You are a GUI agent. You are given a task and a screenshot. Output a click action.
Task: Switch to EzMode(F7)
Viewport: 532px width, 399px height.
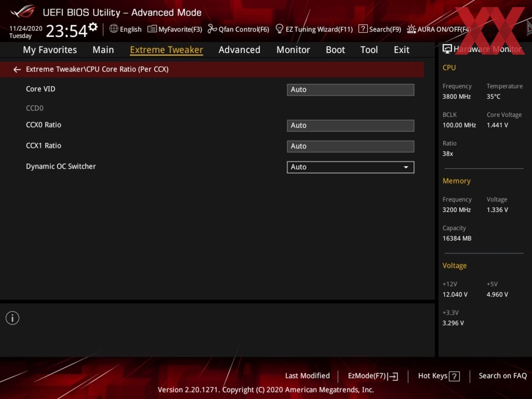(x=373, y=376)
